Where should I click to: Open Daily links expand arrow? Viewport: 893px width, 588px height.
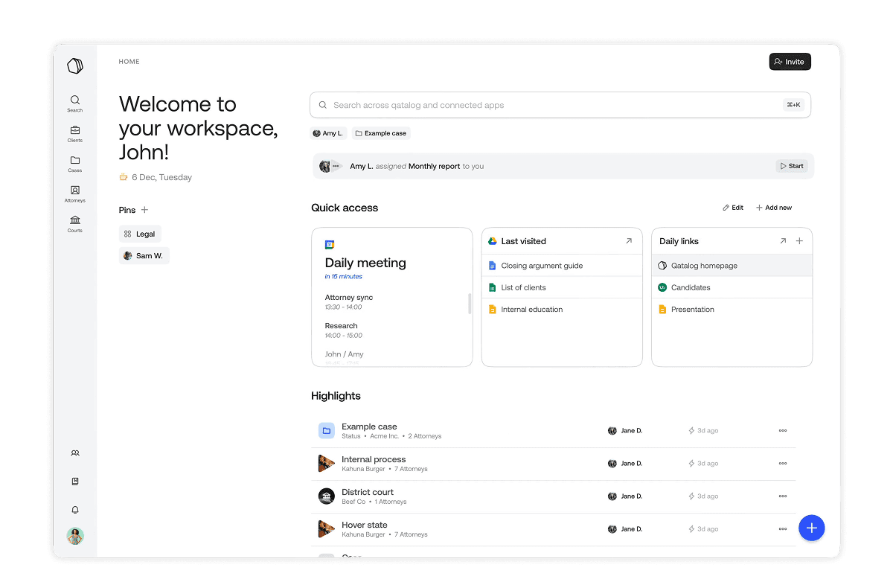pos(783,241)
